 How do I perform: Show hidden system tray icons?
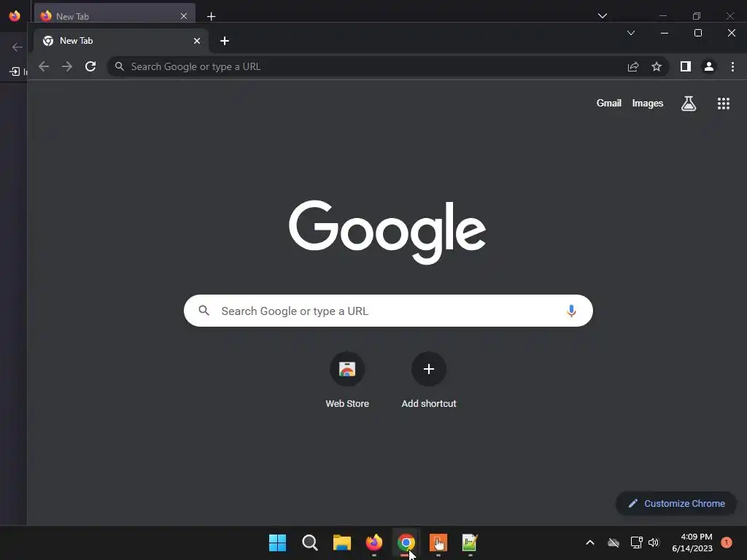click(x=589, y=542)
